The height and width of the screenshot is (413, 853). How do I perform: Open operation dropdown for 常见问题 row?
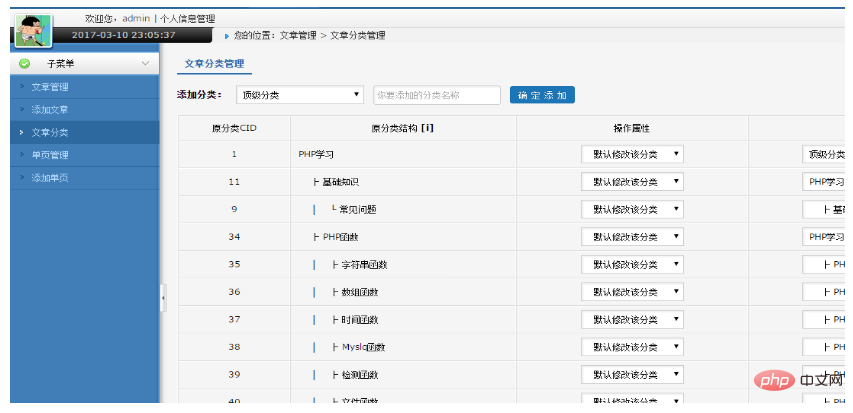[x=632, y=209]
